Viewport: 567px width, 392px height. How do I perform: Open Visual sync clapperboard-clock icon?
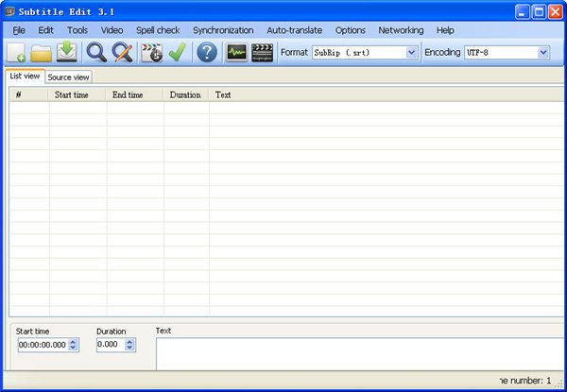coord(151,53)
